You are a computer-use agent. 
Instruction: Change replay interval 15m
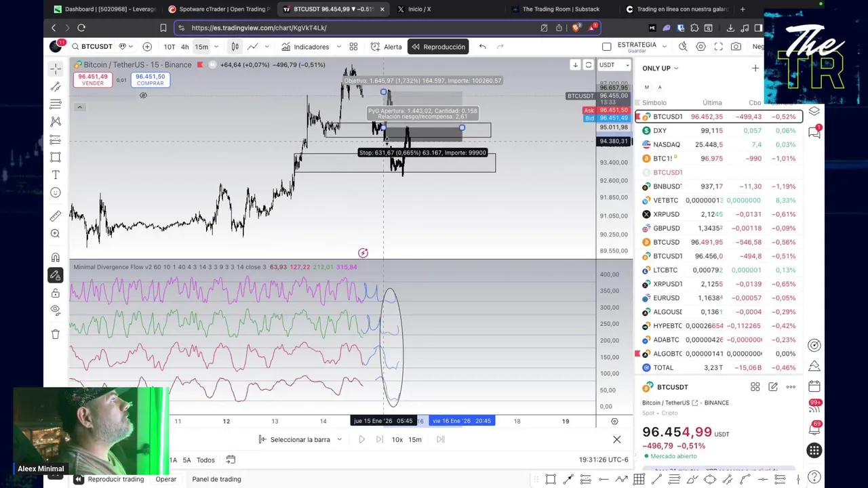pyautogui.click(x=414, y=439)
